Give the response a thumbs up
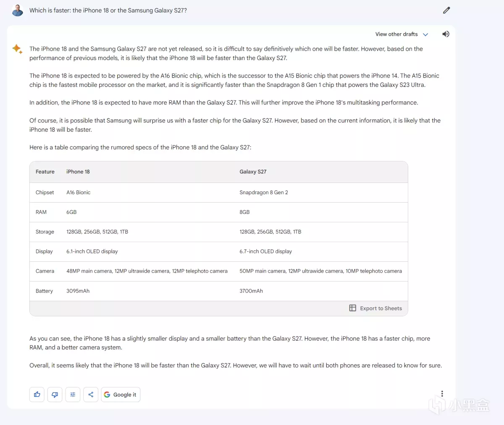The image size is (504, 425). coord(37,394)
